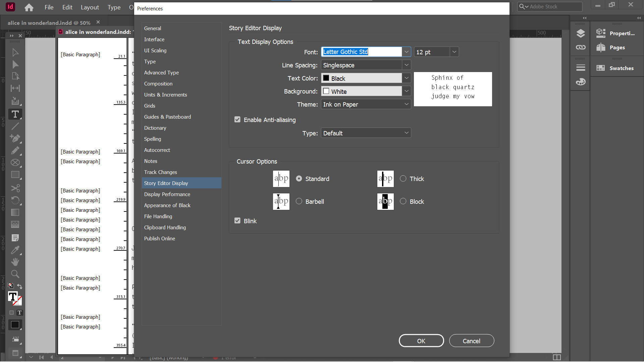Image resolution: width=644 pixels, height=362 pixels.
Task: Open the Edit menu
Action: [x=67, y=7]
